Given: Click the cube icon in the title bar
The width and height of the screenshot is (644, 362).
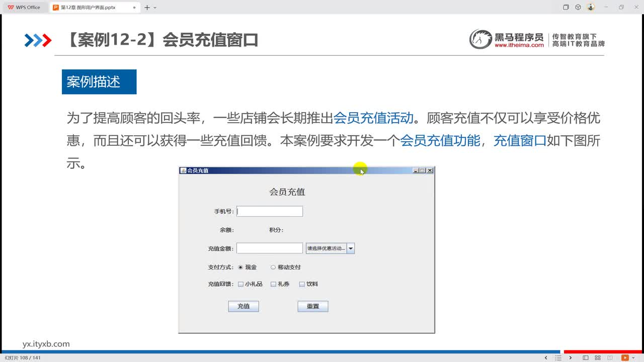Looking at the screenshot, I should click(578, 7).
